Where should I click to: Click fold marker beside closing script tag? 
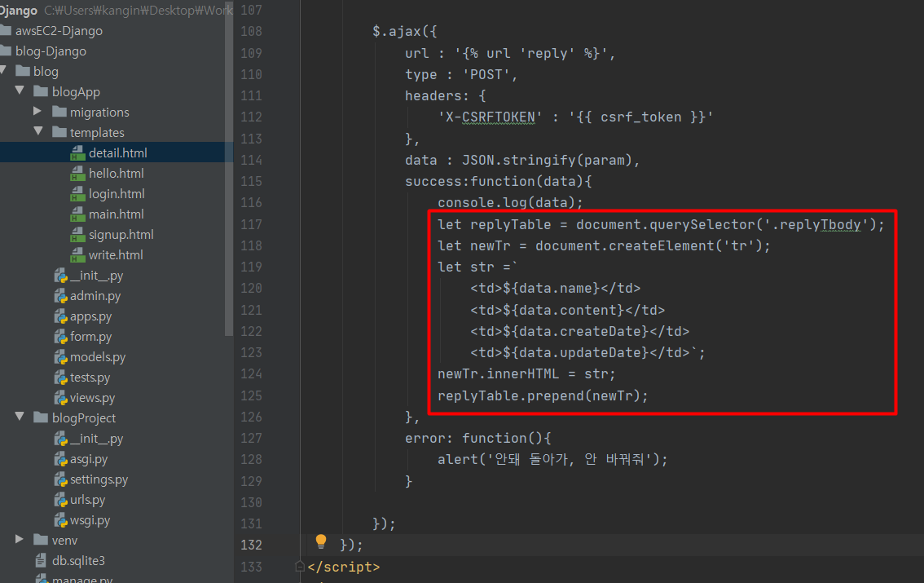(299, 567)
